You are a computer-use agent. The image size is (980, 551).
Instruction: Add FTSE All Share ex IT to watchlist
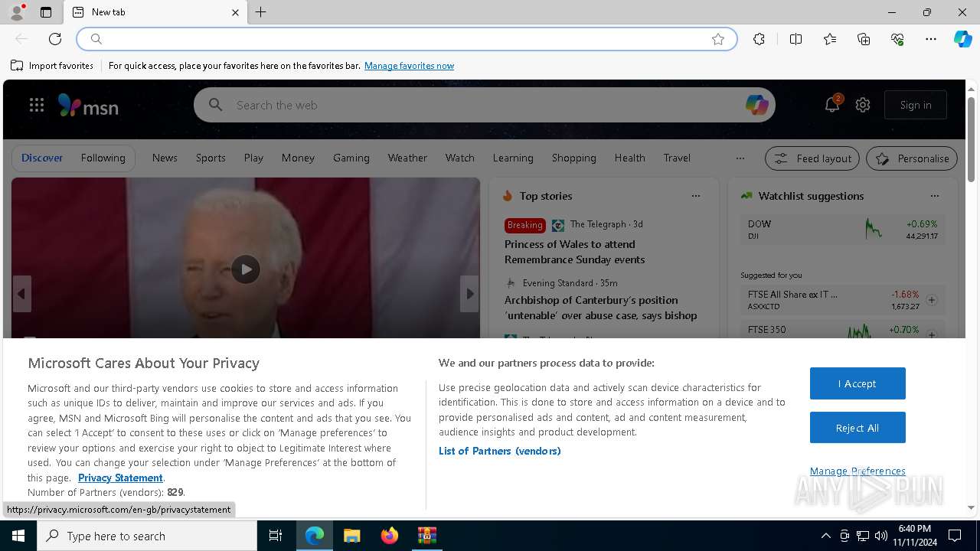coord(932,300)
